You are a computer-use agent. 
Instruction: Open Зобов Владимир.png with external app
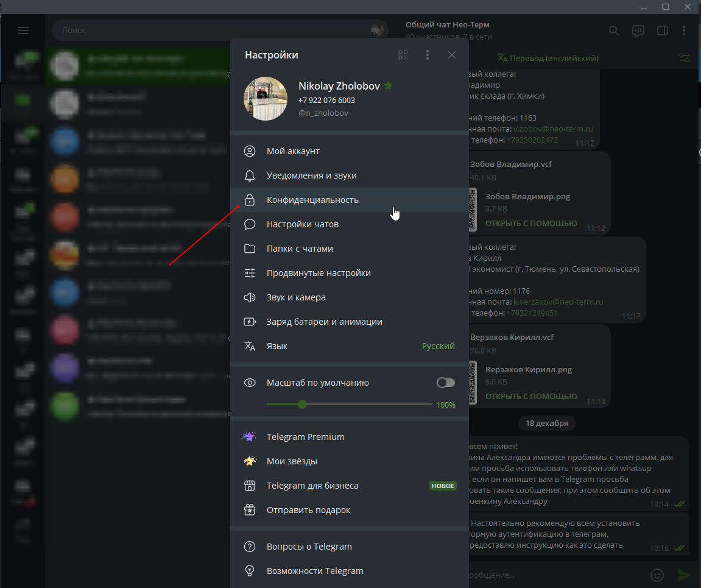(x=531, y=223)
